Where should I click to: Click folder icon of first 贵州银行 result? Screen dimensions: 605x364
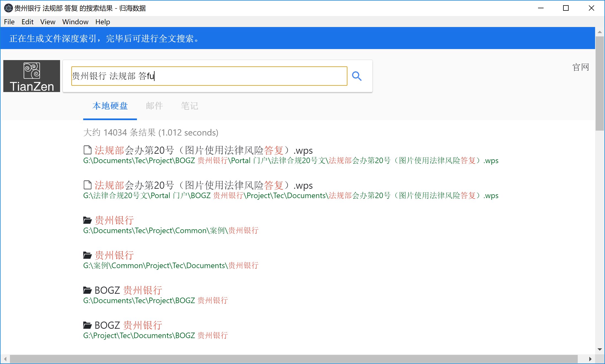(87, 220)
